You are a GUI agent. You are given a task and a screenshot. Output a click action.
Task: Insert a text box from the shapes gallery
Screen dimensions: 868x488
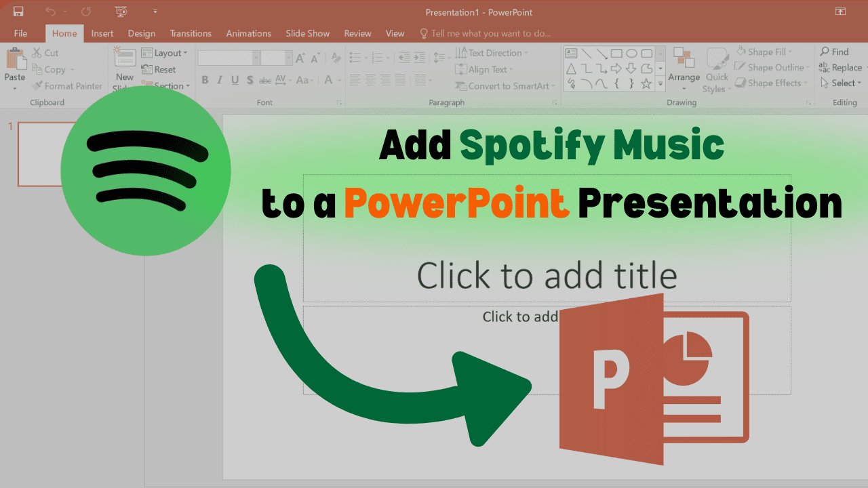click(x=571, y=54)
